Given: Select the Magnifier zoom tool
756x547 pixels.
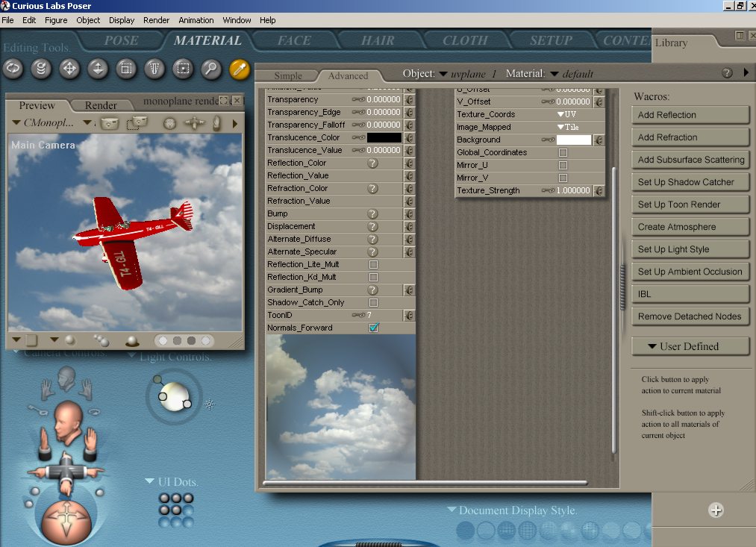Looking at the screenshot, I should [x=211, y=69].
